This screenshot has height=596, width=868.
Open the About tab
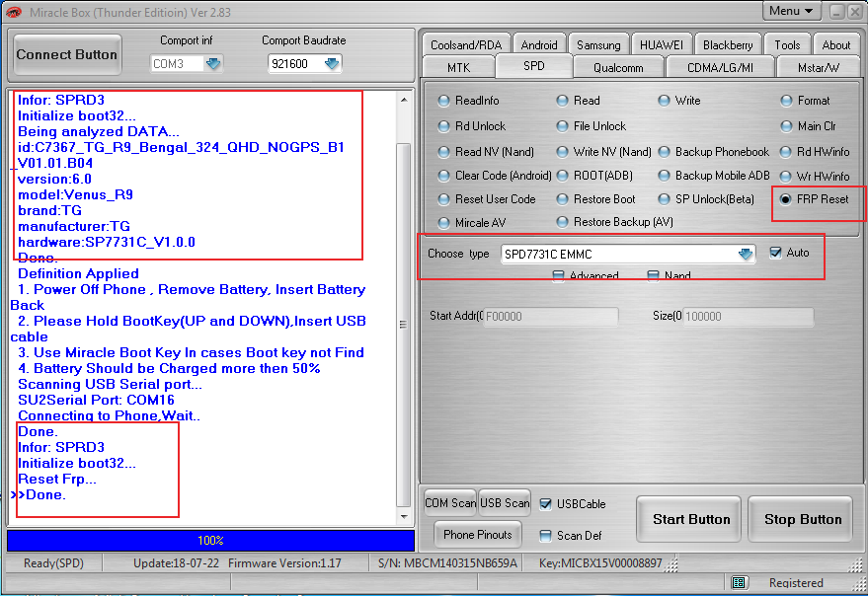coord(835,44)
